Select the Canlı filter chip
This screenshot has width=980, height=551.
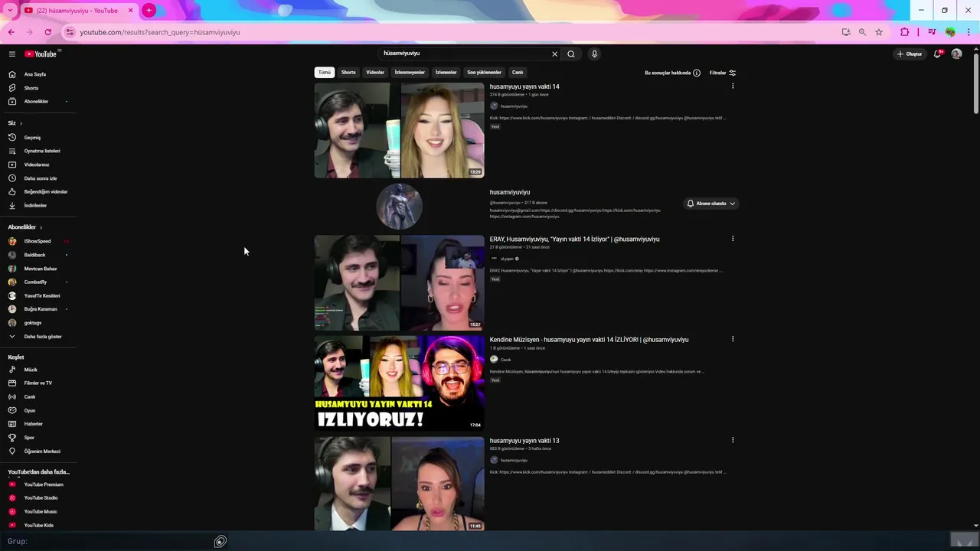pyautogui.click(x=518, y=72)
